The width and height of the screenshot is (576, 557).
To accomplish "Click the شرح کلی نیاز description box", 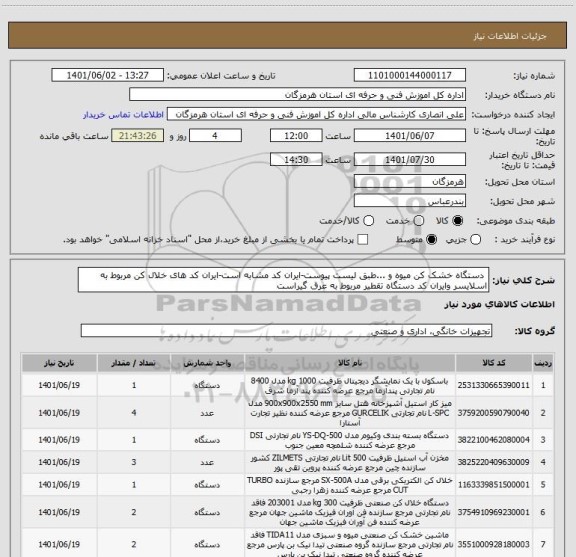I will [284, 280].
